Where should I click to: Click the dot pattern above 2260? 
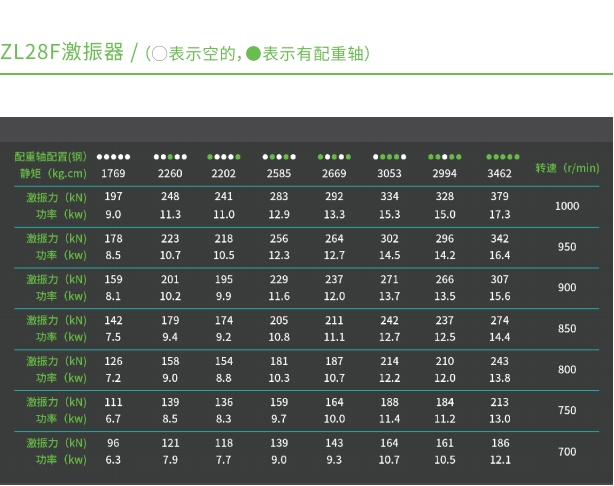[x=170, y=157]
